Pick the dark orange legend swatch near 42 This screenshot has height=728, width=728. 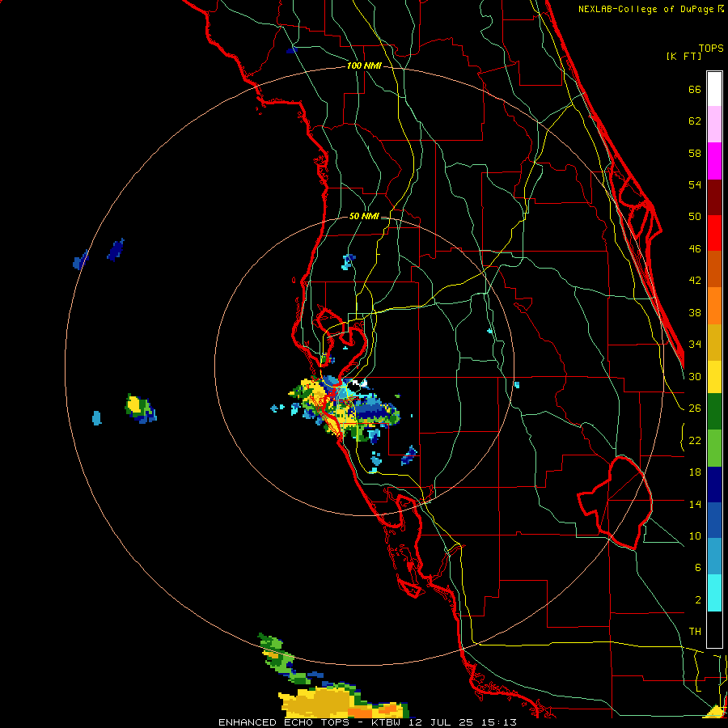point(714,269)
